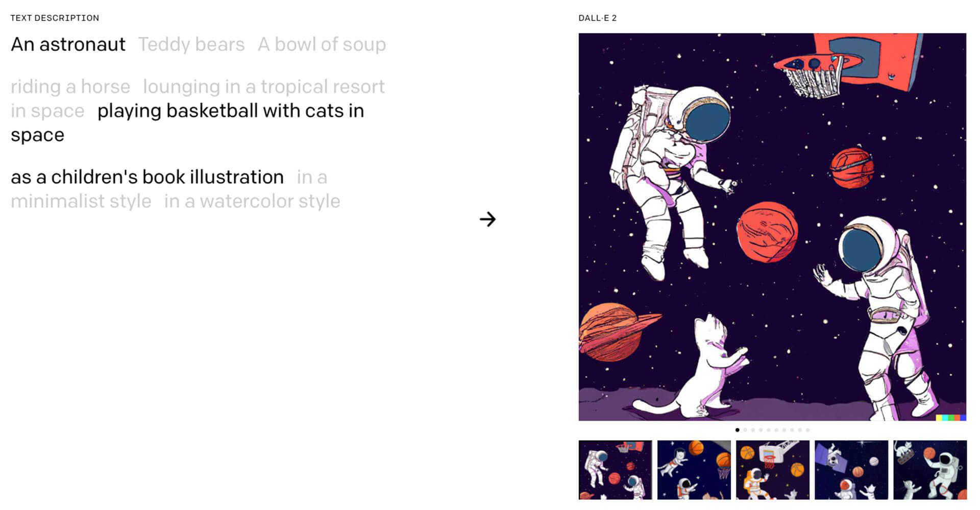Open the fifth thumbnail with large astronaut

pyautogui.click(x=930, y=470)
